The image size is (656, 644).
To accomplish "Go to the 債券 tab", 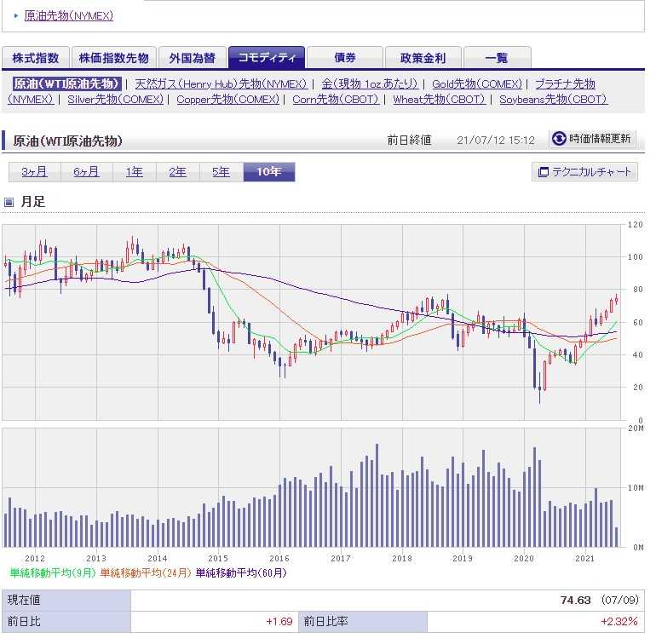I will tap(344, 58).
